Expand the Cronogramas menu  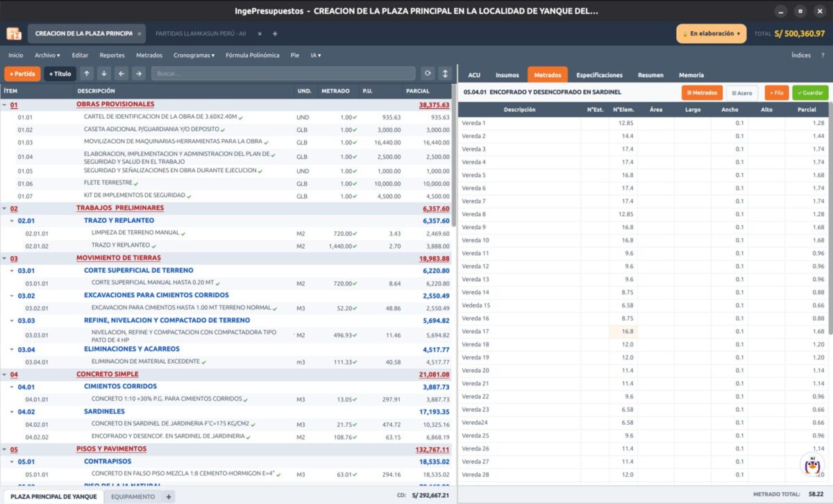[194, 55]
